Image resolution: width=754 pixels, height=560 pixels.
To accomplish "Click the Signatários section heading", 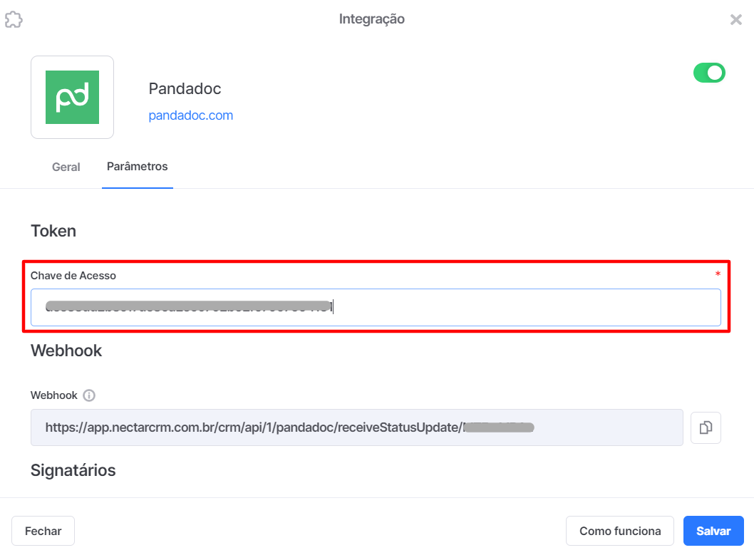I will [x=73, y=470].
